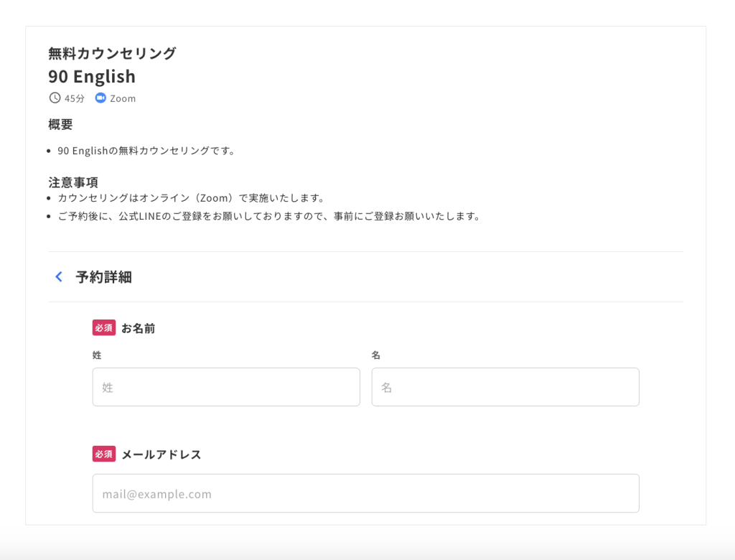Image resolution: width=735 pixels, height=560 pixels.
Task: Click the blue Zoom camera icon
Action: click(x=100, y=98)
